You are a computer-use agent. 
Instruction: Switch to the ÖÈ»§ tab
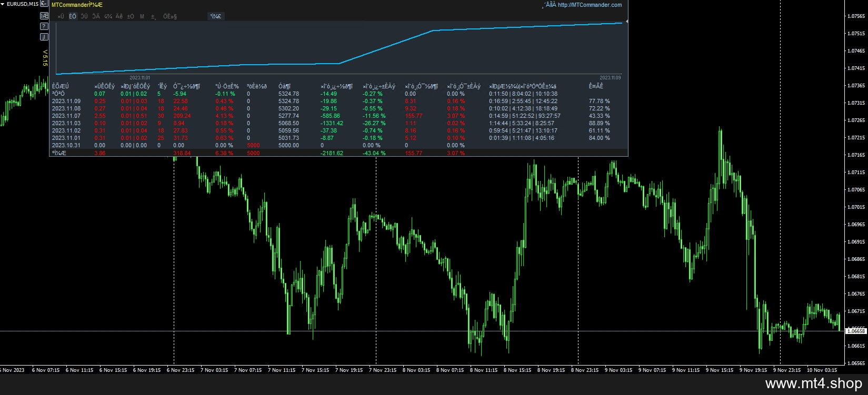[x=170, y=16]
